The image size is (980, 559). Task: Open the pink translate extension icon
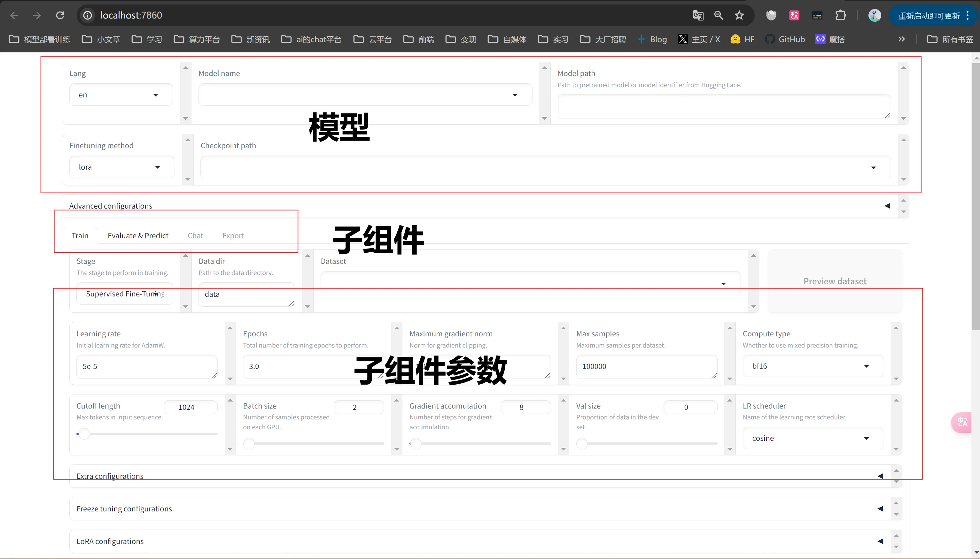794,15
